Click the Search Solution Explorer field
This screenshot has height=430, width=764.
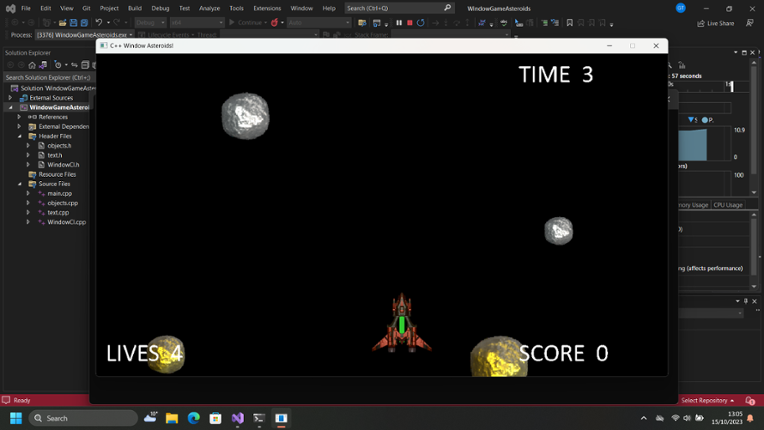pos(48,77)
